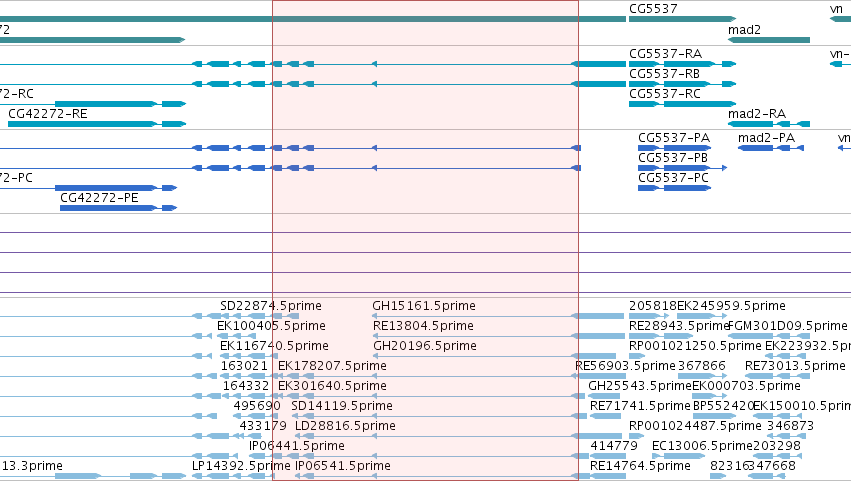Click the CG5537 gene label
851x481 pixels.
pyautogui.click(x=653, y=9)
